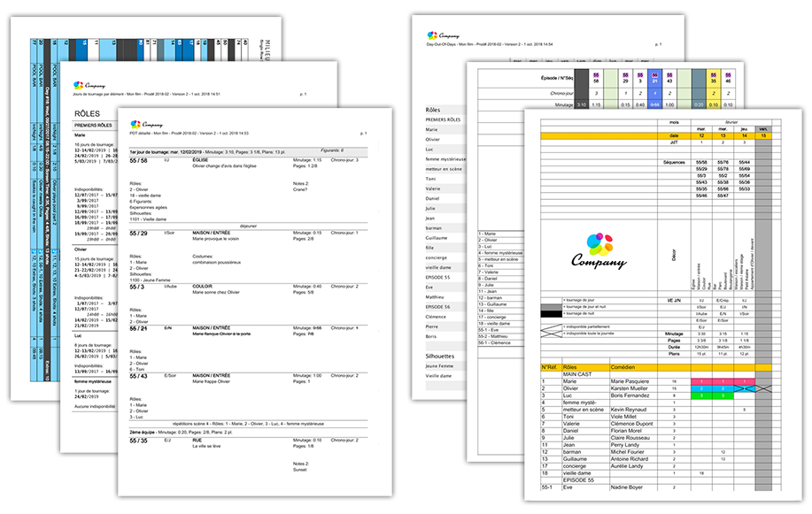
Task: Click the 'PDT détaillé - Mon film' header line
Action: 189,133
